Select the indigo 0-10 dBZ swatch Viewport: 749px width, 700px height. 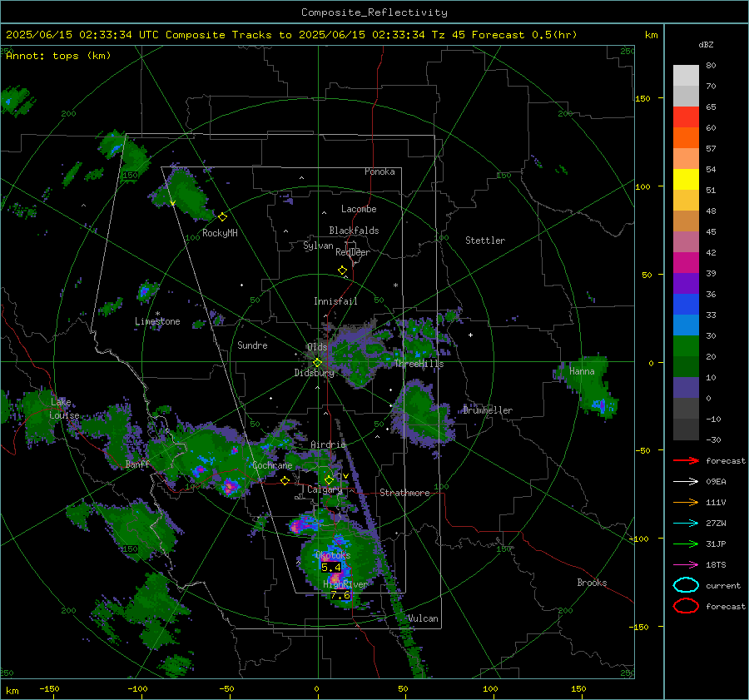pos(686,388)
